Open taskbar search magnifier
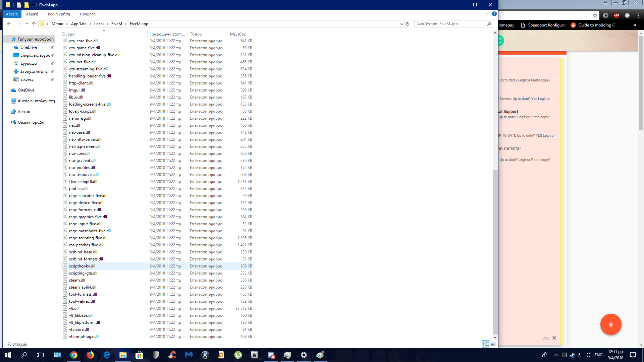Viewport: 644px width, 362px height. [x=24, y=355]
